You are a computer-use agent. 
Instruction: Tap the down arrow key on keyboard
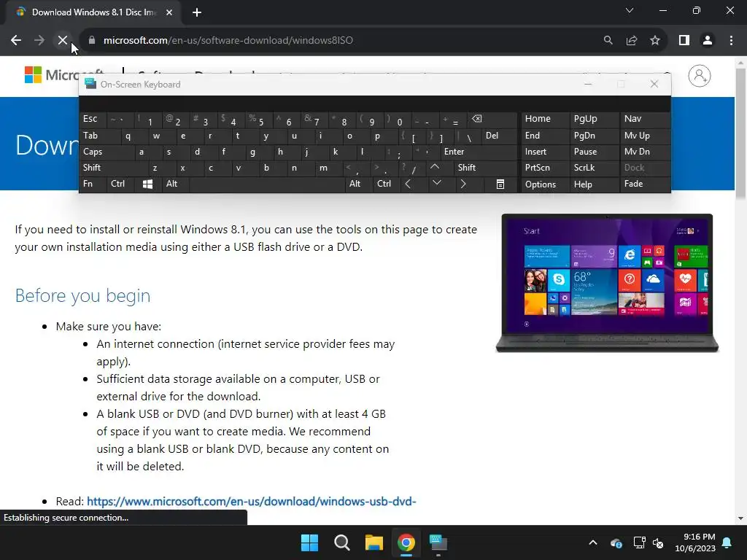coord(437,184)
